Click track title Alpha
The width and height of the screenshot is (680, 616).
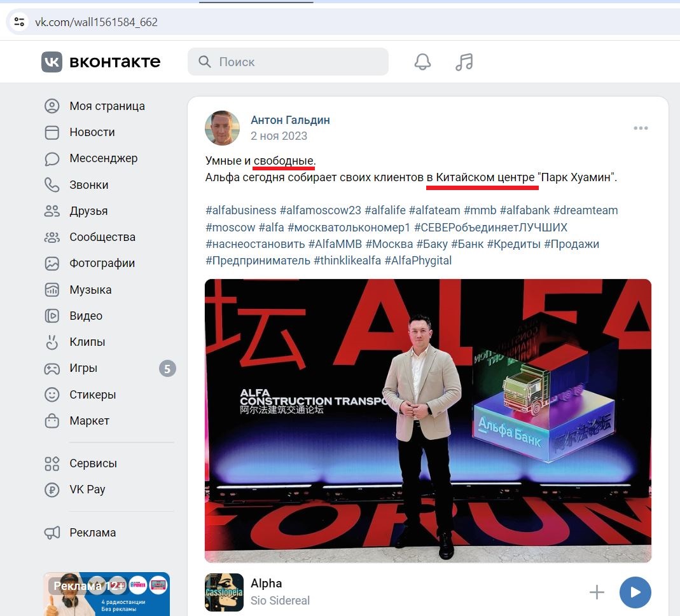267,584
